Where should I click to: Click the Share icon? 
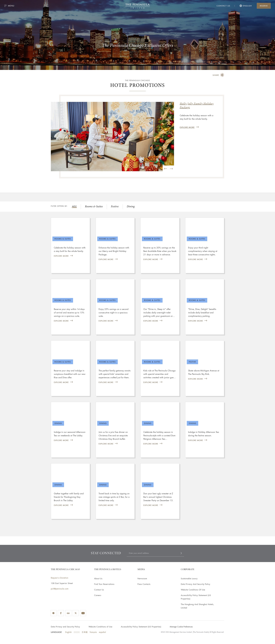point(222,75)
